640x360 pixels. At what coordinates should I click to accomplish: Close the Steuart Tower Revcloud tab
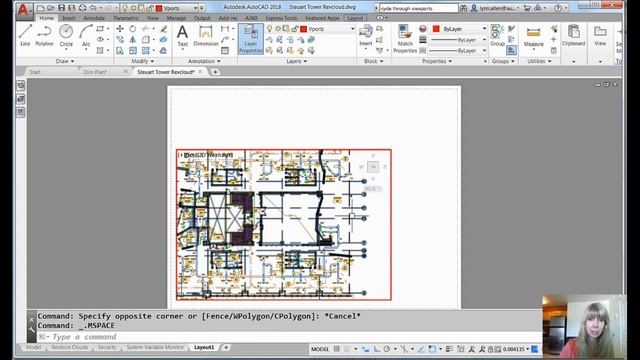200,71
